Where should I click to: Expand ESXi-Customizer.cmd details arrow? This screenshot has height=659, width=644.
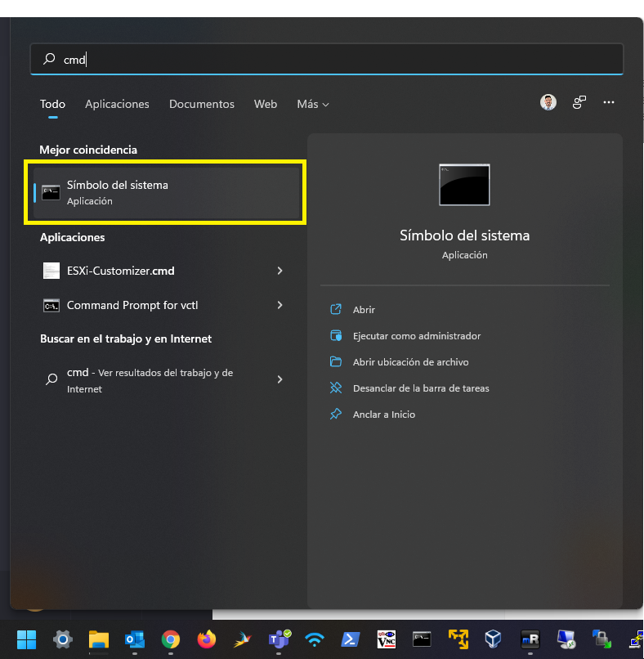[280, 271]
